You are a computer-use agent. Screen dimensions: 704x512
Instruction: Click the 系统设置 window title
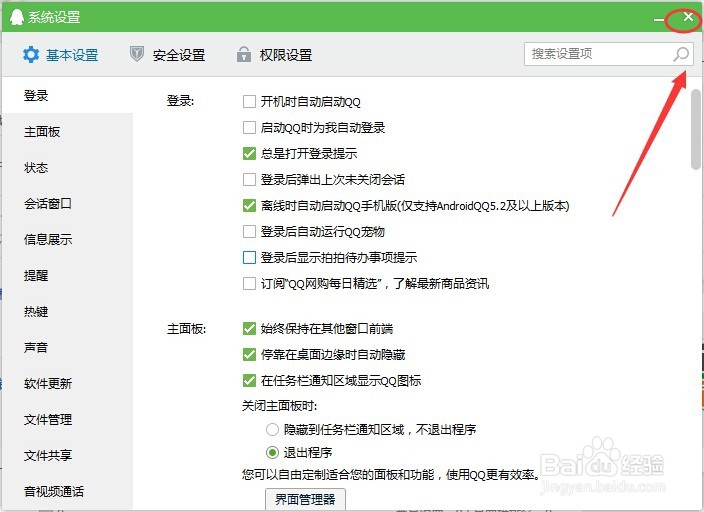[x=54, y=17]
